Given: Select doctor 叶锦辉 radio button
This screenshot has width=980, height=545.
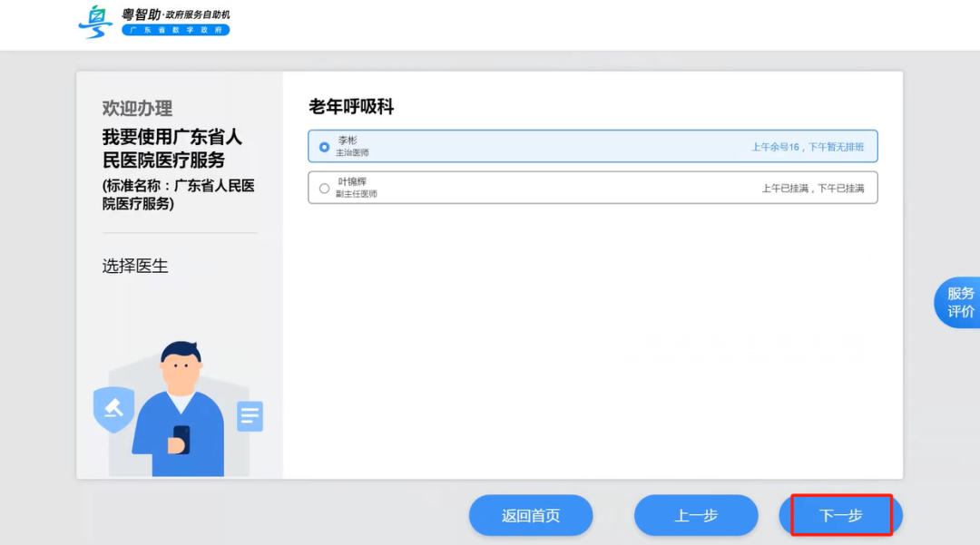Looking at the screenshot, I should [x=323, y=187].
